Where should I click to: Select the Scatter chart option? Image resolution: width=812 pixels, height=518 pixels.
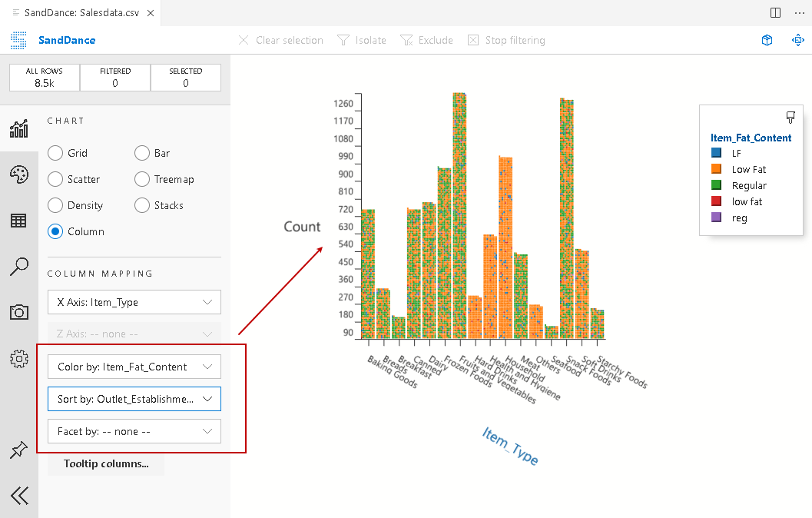[x=74, y=179]
